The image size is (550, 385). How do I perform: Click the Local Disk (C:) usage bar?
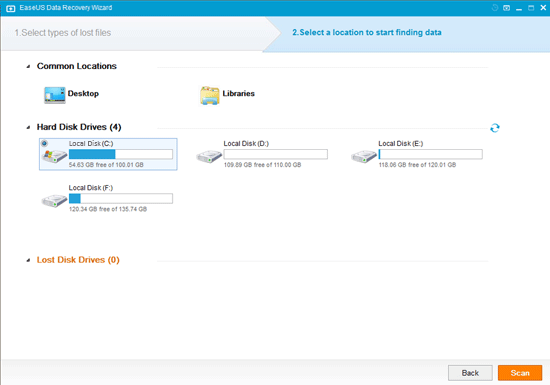tap(121, 154)
